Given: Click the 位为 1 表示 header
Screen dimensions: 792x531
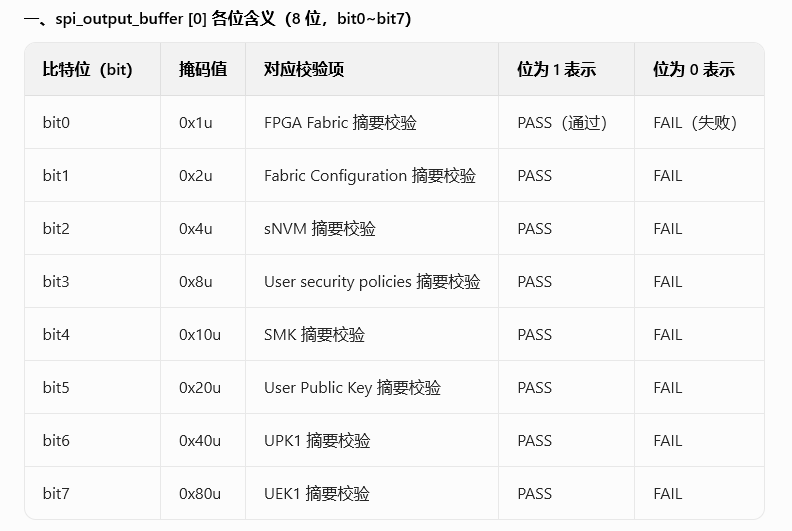Looking at the screenshot, I should 557,69.
